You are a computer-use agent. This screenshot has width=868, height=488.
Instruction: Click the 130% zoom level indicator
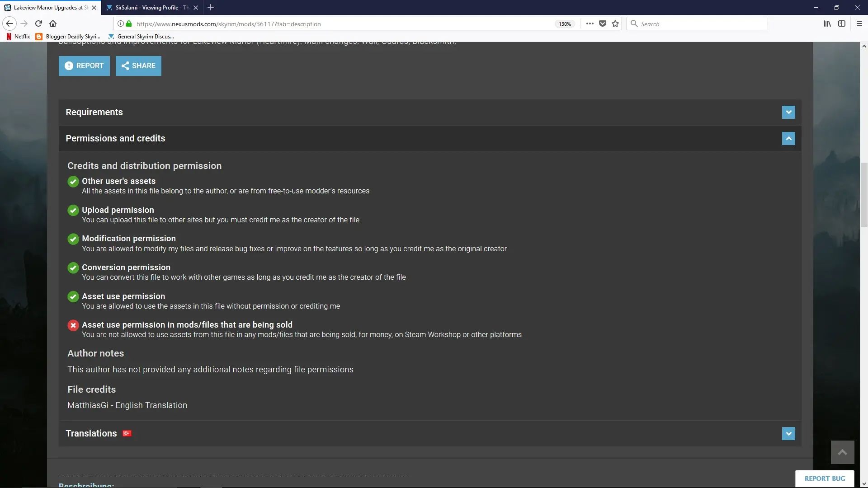565,24
